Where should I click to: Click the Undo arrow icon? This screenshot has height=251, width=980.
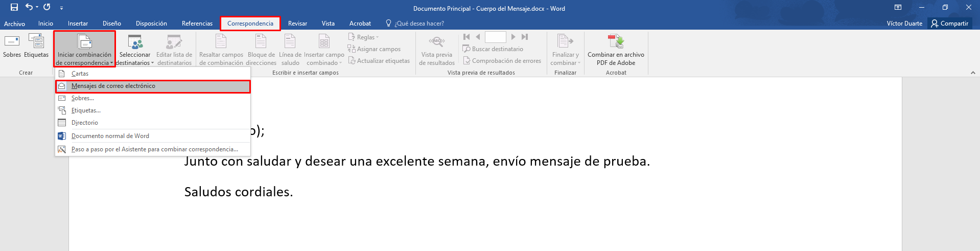[29, 7]
